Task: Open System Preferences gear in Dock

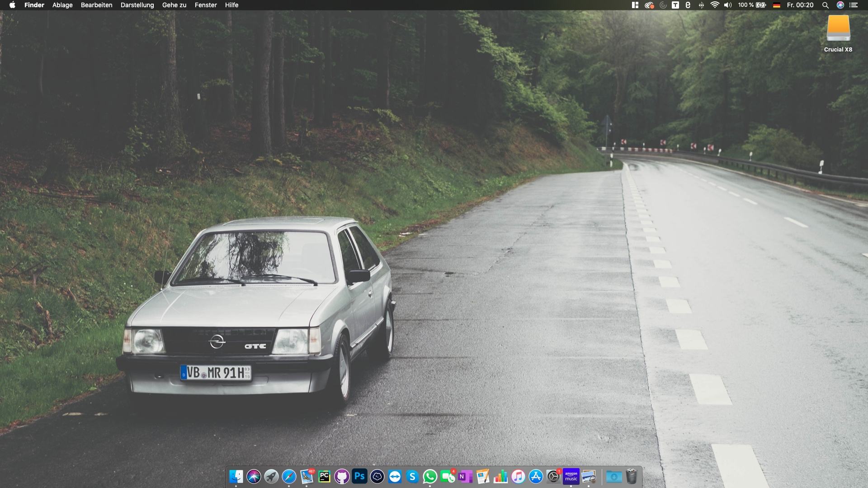Action: pyautogui.click(x=553, y=476)
